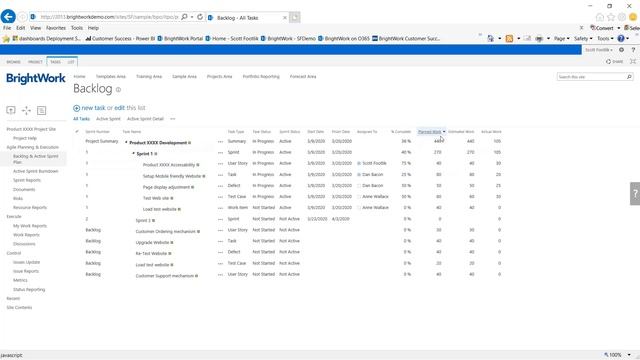Open Resource Reports in left navigation
The height and width of the screenshot is (360, 640).
[30, 208]
